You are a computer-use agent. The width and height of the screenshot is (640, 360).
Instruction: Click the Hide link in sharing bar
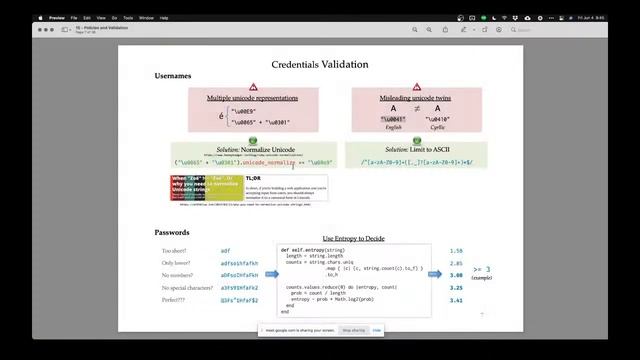(x=377, y=330)
